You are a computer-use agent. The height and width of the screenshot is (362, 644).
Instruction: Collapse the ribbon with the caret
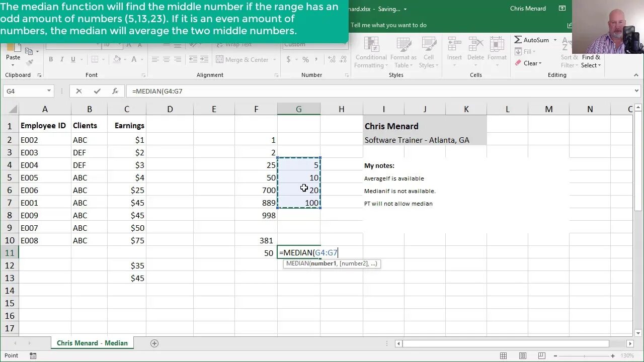(636, 75)
